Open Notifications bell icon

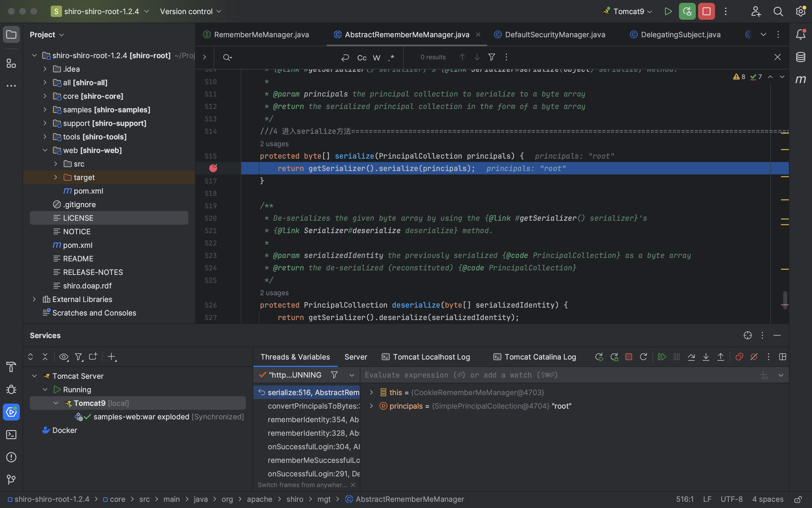click(x=801, y=34)
